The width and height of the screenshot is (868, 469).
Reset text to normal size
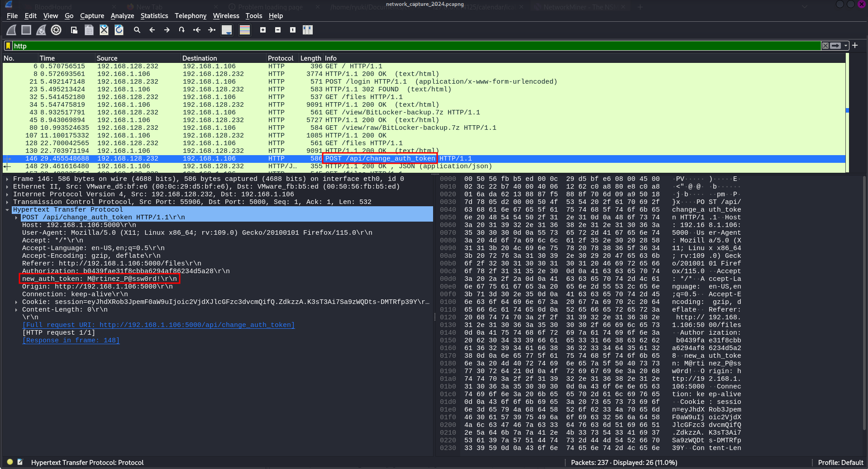pyautogui.click(x=293, y=30)
